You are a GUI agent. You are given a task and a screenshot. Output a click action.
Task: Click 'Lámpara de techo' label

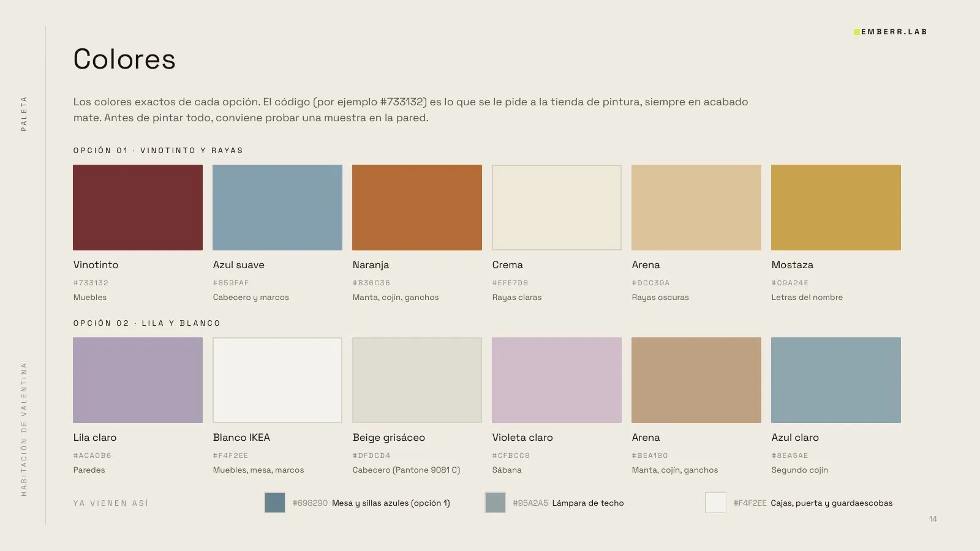[x=588, y=503]
